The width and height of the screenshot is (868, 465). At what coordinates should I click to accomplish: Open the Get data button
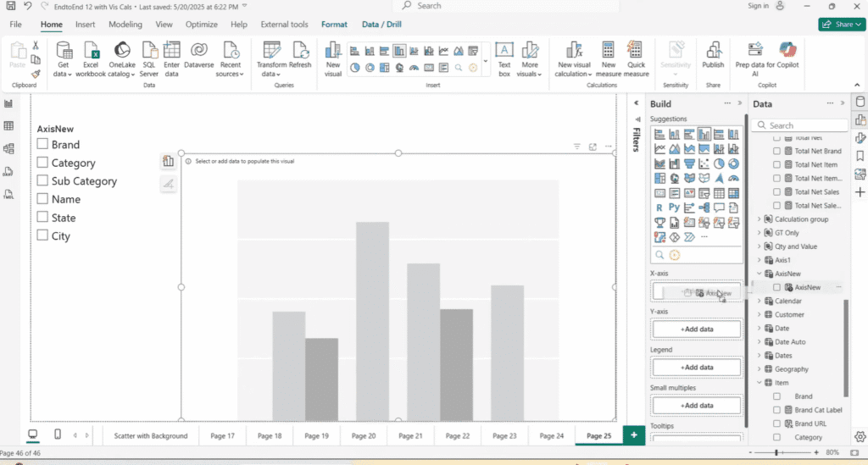[64, 59]
